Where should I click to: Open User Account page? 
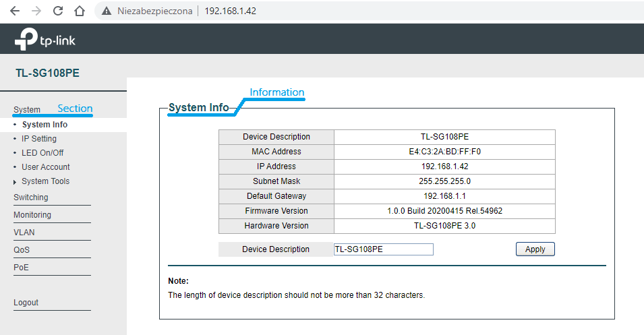point(46,167)
